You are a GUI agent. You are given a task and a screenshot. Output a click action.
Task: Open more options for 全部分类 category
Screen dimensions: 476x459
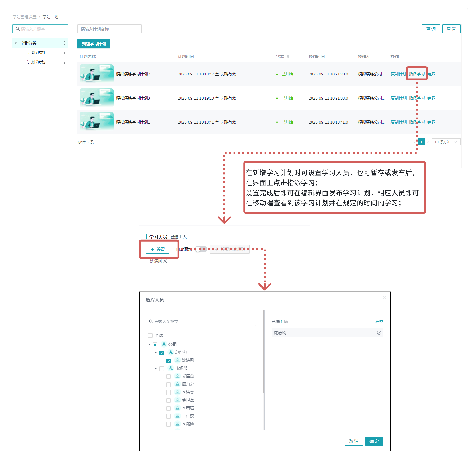tap(65, 43)
